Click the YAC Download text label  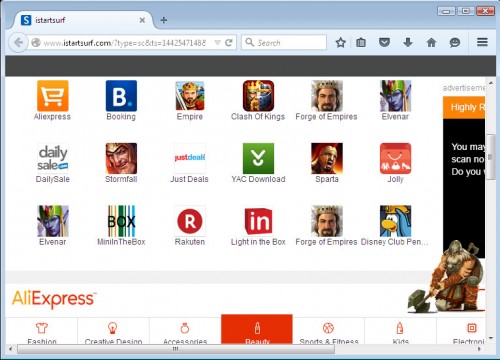(x=258, y=179)
